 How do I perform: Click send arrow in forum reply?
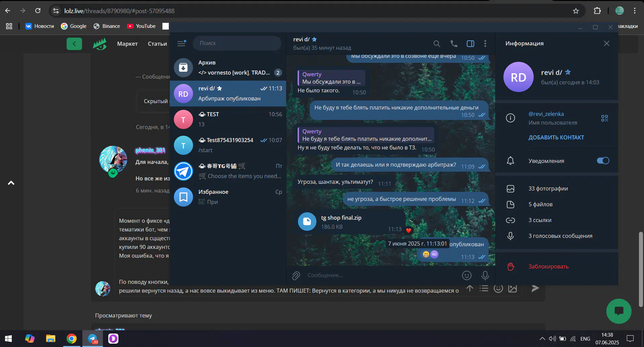click(535, 289)
